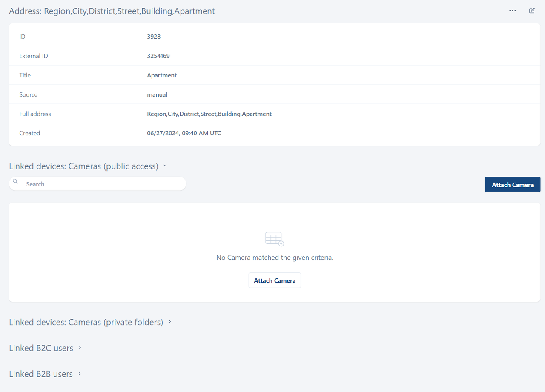Expand the Cameras (private folders) chevron
The image size is (545, 392).
point(170,322)
